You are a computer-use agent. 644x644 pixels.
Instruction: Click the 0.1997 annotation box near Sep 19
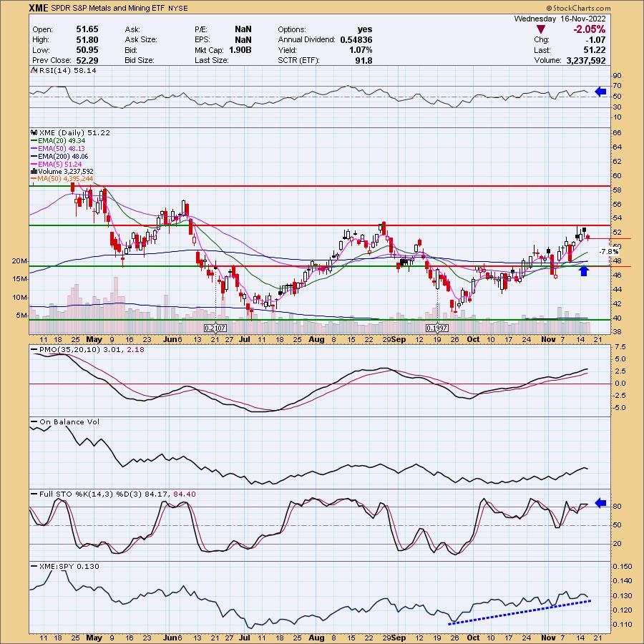(437, 328)
